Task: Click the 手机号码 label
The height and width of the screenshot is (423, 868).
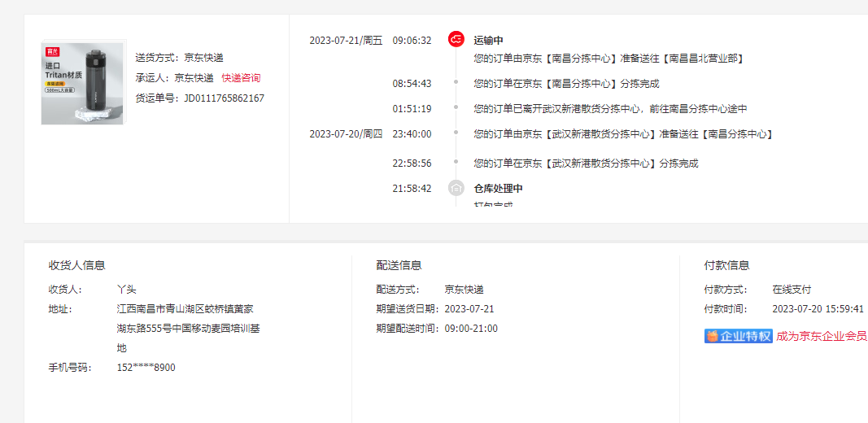Action: (70, 368)
